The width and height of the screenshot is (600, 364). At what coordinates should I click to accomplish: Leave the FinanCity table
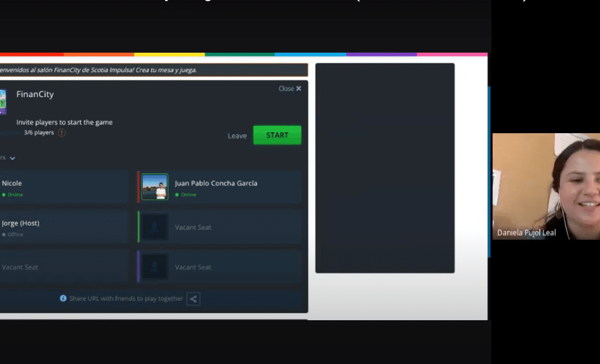(237, 136)
